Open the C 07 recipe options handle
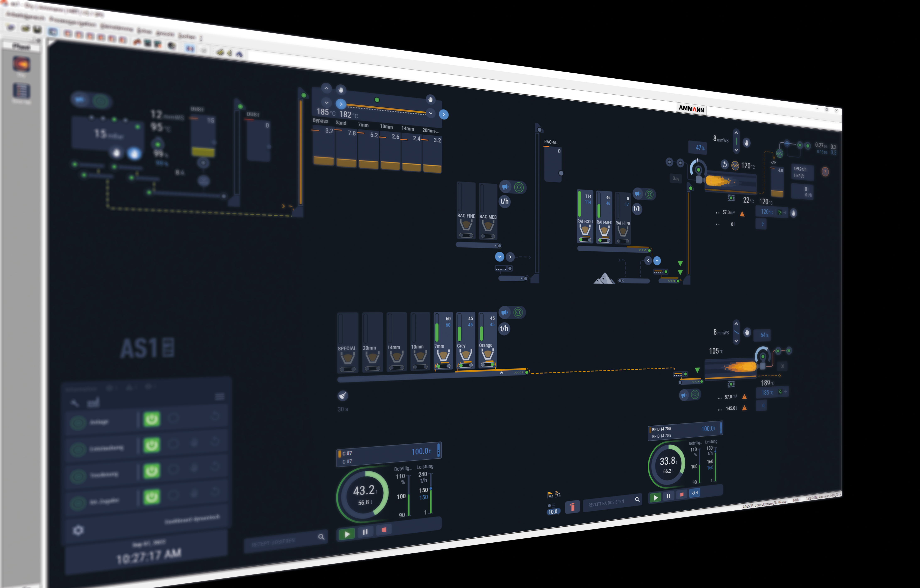920x588 pixels. pos(439,450)
